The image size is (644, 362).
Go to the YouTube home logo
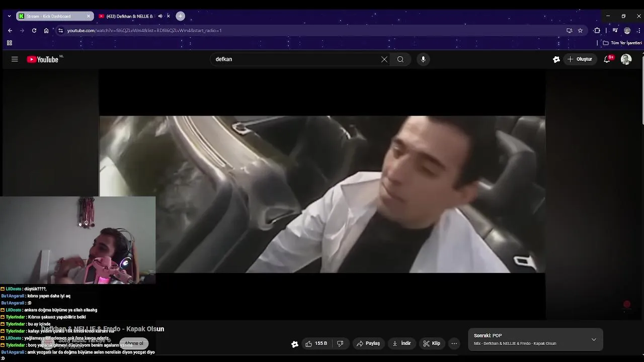pos(43,59)
